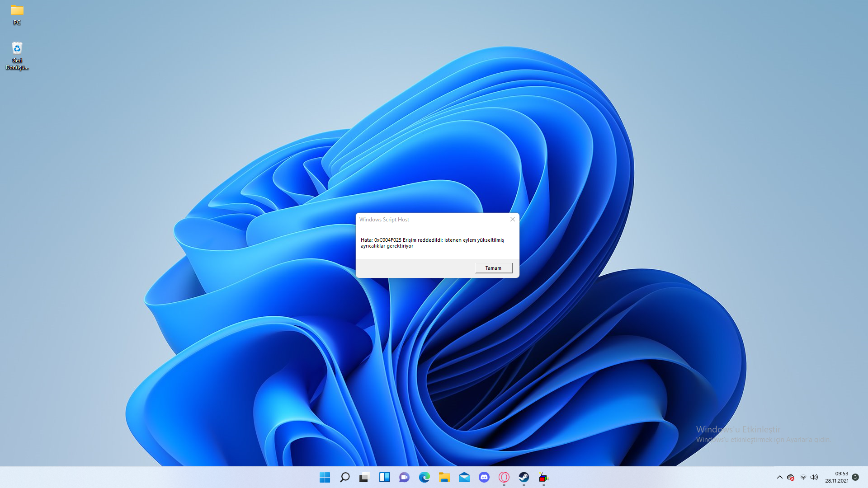Image resolution: width=868 pixels, height=488 pixels.
Task: Expand hidden system tray icons
Action: [x=780, y=478]
